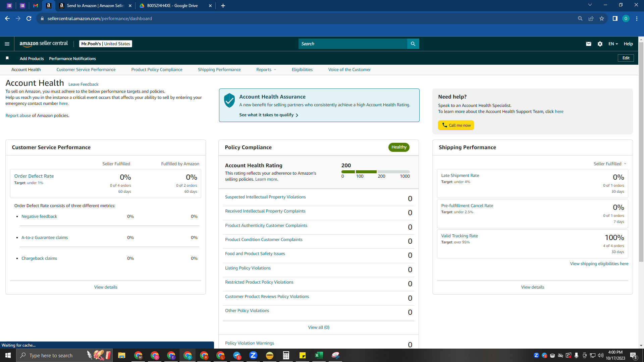This screenshot has height=362, width=644.
Task: Open the Order Defect Rate link
Action: pos(34,176)
